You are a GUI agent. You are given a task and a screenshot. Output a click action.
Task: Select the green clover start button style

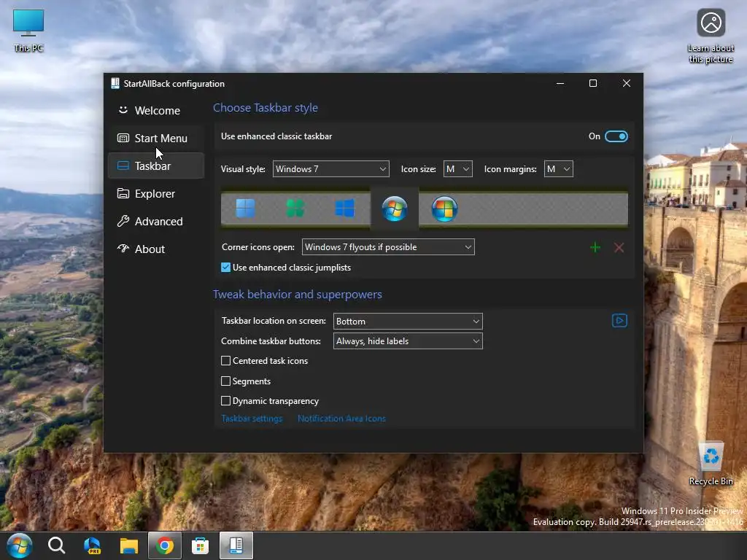pyautogui.click(x=295, y=208)
